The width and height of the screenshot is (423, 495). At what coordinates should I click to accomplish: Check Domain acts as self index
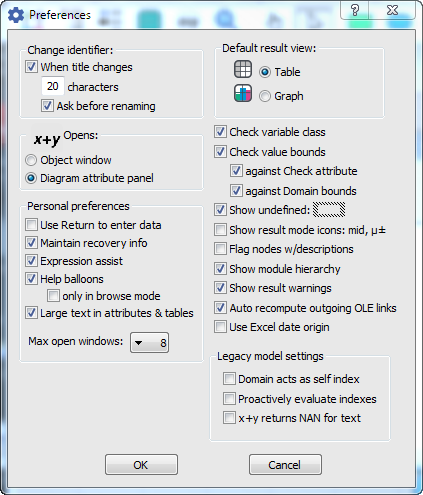tap(229, 379)
